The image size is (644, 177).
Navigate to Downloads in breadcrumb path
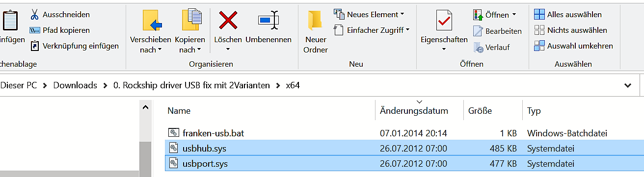[75, 85]
